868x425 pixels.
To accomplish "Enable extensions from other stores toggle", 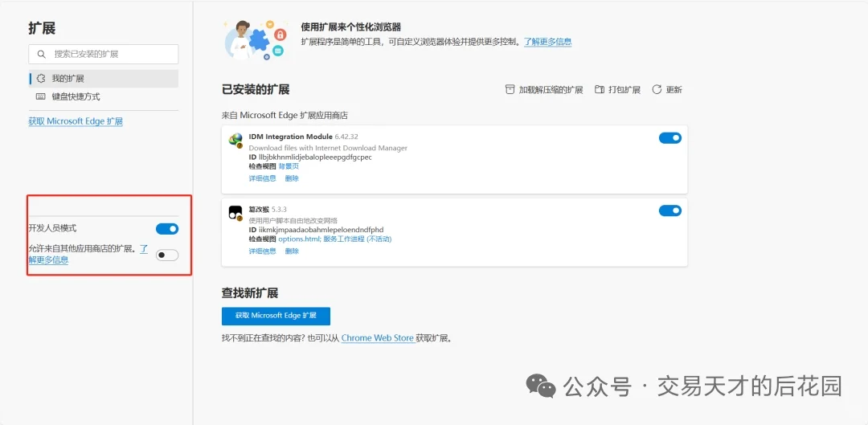I will tap(167, 255).
